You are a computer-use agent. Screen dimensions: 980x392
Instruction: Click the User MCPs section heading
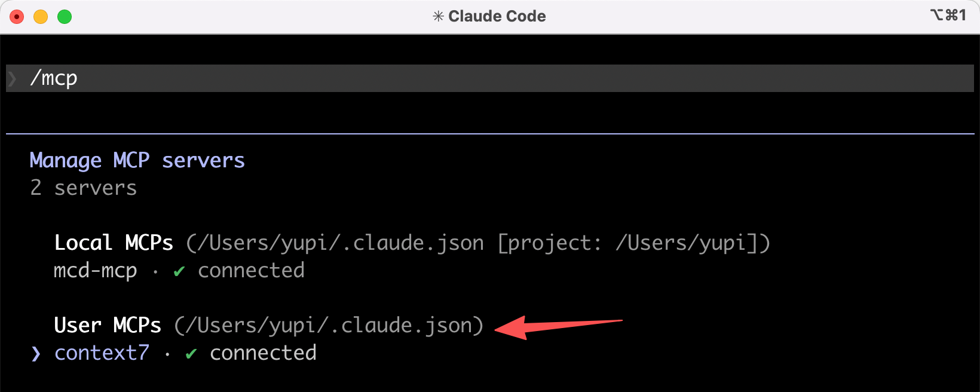coord(108,326)
